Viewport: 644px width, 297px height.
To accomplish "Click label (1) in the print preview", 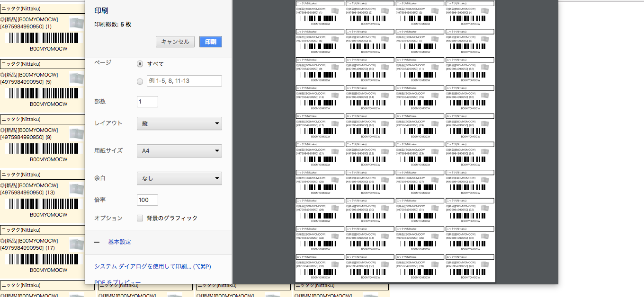I will pyautogui.click(x=321, y=13).
